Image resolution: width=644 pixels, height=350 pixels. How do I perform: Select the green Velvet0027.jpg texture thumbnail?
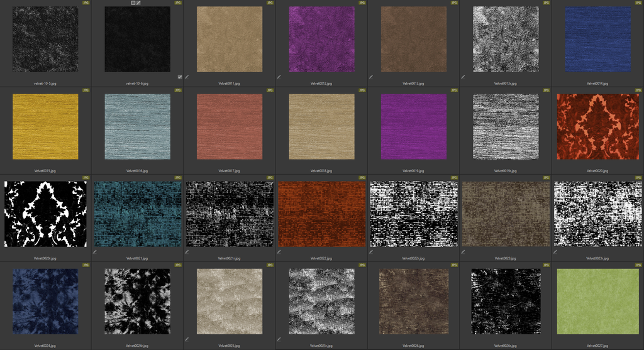597,301
